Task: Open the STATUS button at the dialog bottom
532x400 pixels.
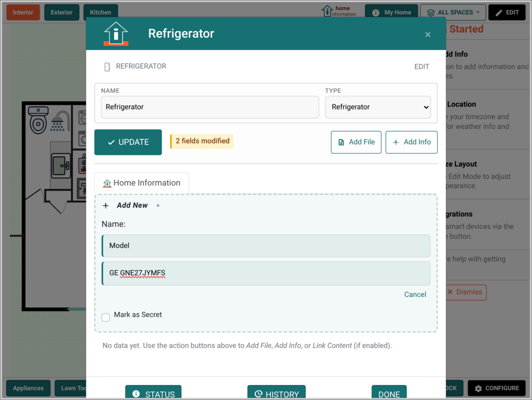Action: [x=153, y=393]
